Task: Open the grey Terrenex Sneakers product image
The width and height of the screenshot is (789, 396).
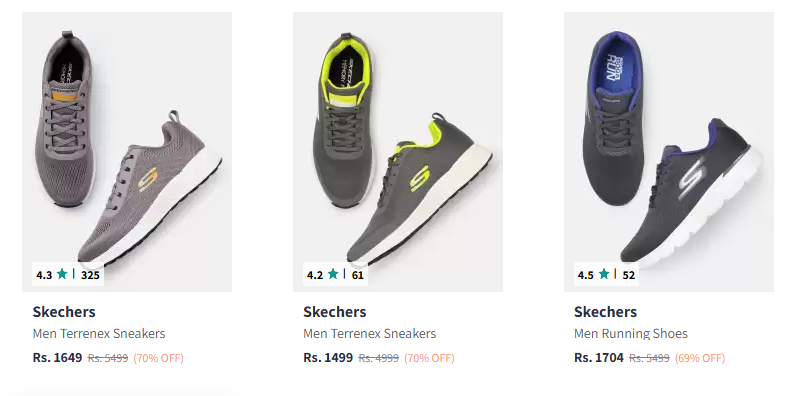Action: (x=127, y=152)
